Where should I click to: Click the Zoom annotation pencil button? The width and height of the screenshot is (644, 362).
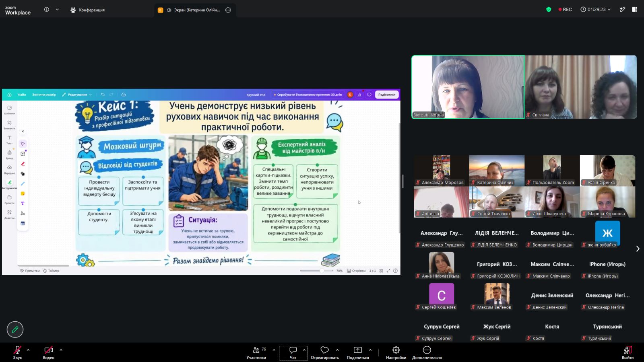[15, 329]
